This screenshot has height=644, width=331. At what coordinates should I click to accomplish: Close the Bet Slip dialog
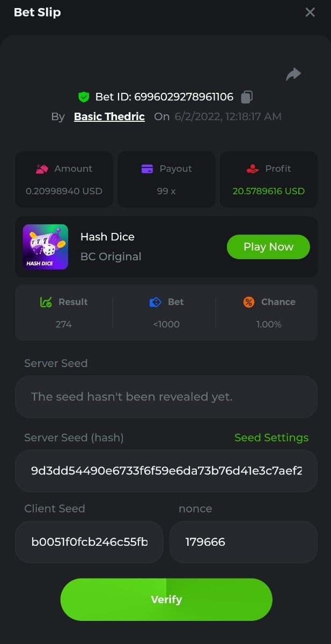point(310,12)
